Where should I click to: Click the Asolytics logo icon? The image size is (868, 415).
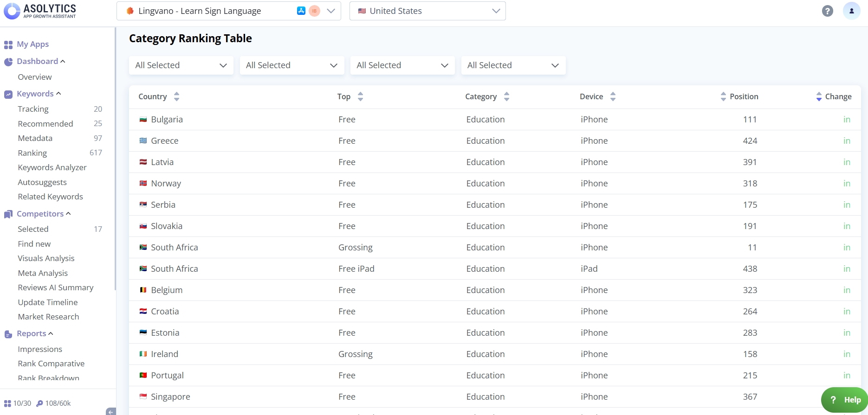pos(12,11)
